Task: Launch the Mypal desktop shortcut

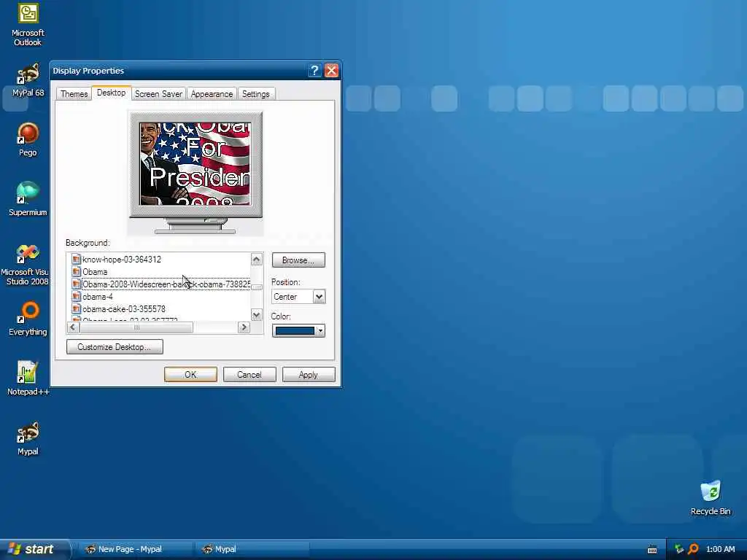Action: 28,438
